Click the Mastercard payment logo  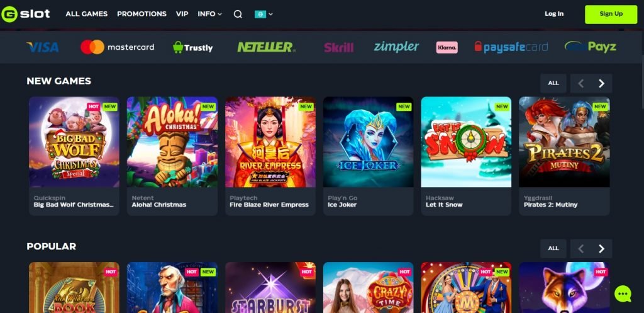pos(118,47)
